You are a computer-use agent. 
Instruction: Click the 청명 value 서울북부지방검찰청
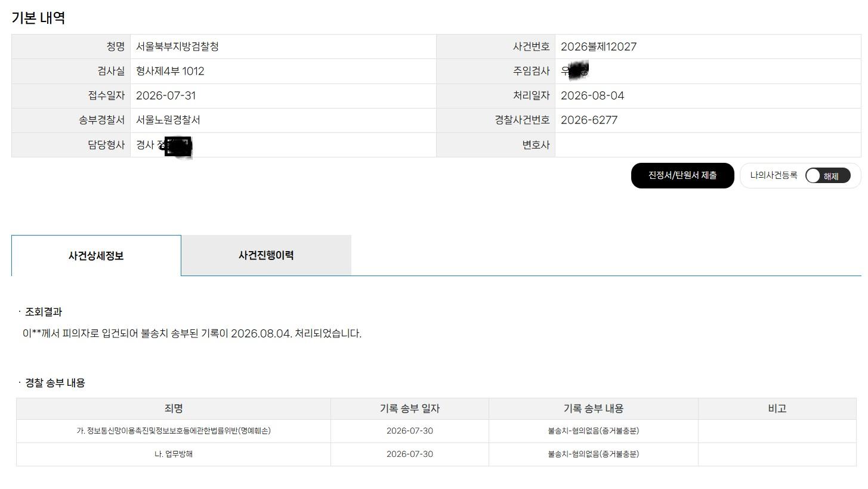177,47
